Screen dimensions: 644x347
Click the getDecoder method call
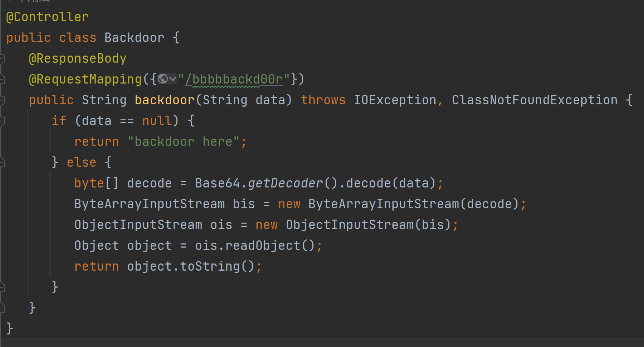(x=286, y=183)
